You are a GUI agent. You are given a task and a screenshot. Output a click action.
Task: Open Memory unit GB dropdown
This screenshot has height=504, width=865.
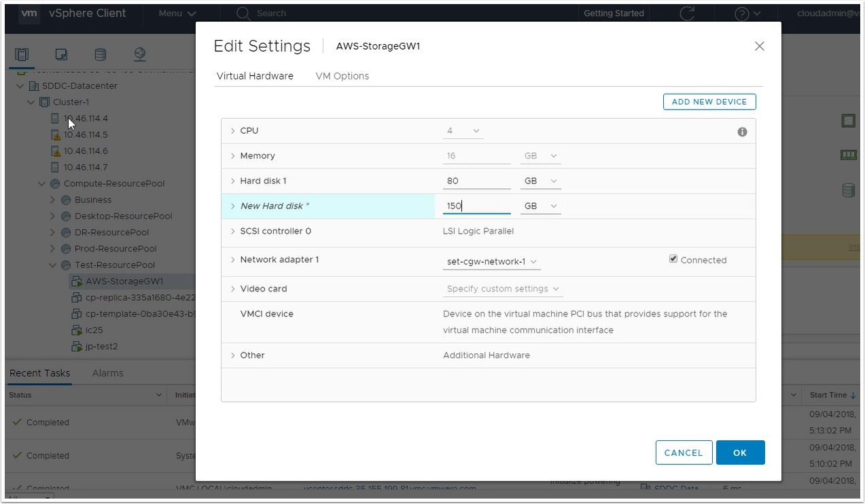pyautogui.click(x=541, y=156)
